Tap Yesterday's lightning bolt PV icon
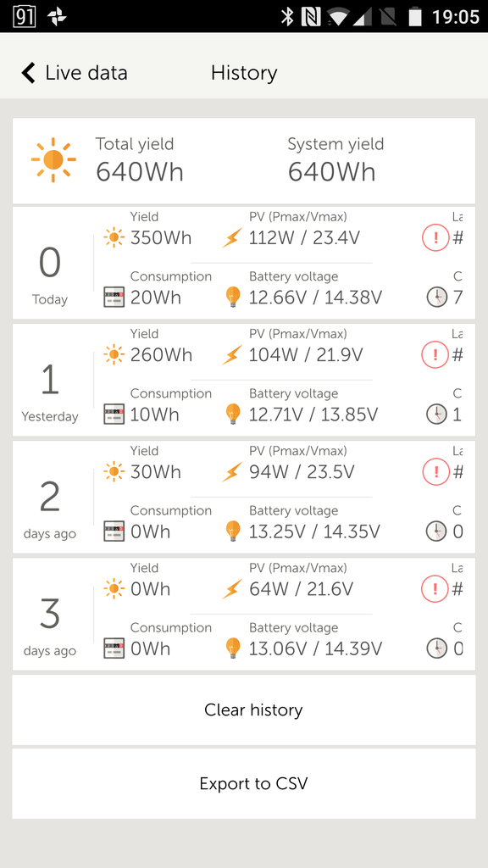 (x=232, y=355)
